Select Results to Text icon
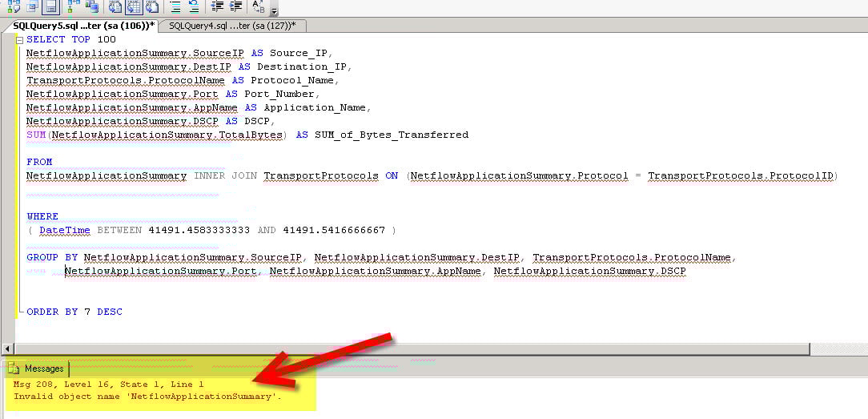This screenshot has height=419, width=868. [x=115, y=6]
